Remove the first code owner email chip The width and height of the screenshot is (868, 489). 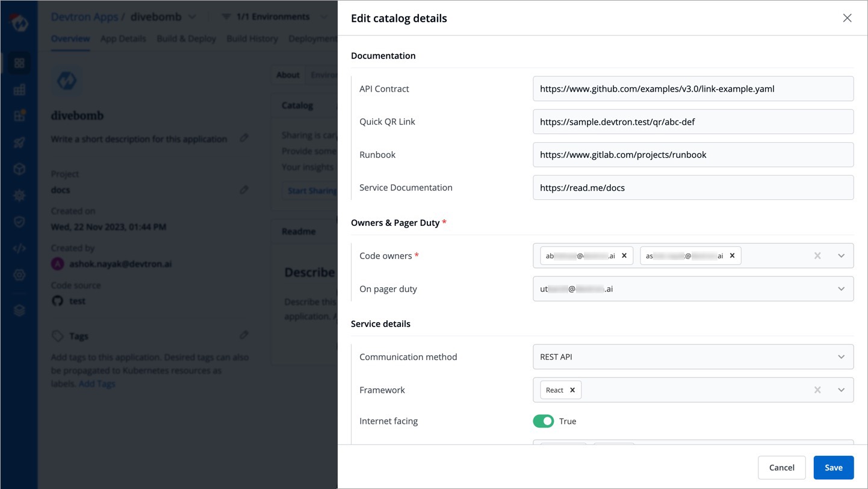click(624, 256)
